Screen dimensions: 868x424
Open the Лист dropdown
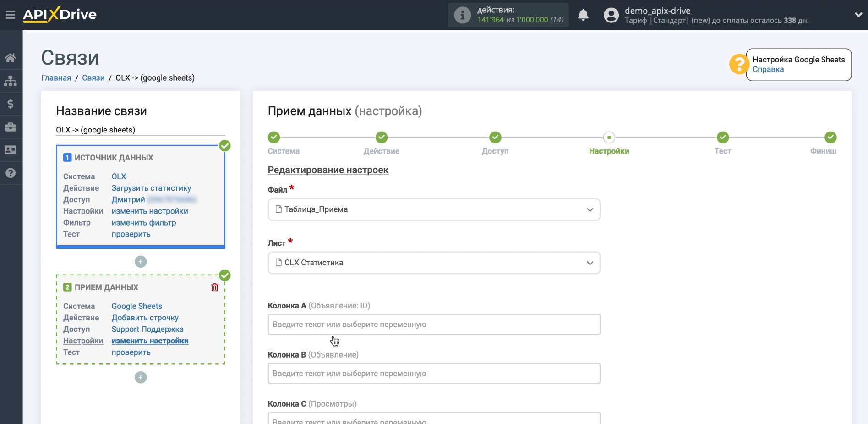click(434, 263)
